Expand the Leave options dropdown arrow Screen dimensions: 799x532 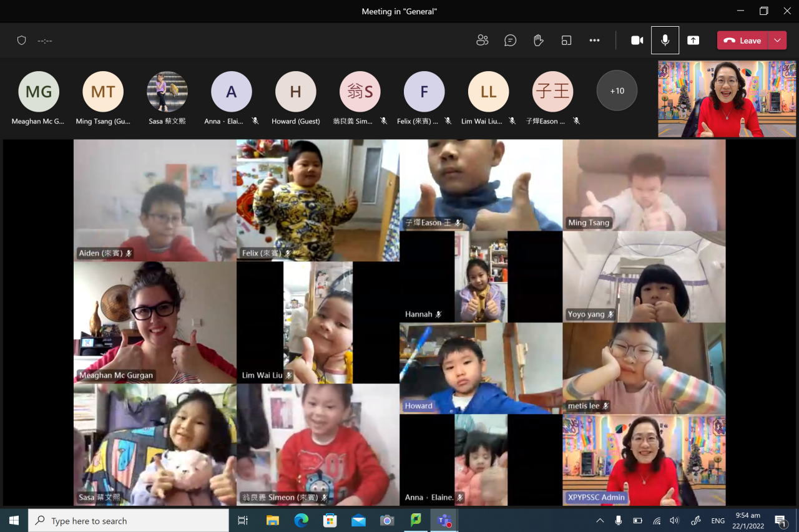pos(777,41)
